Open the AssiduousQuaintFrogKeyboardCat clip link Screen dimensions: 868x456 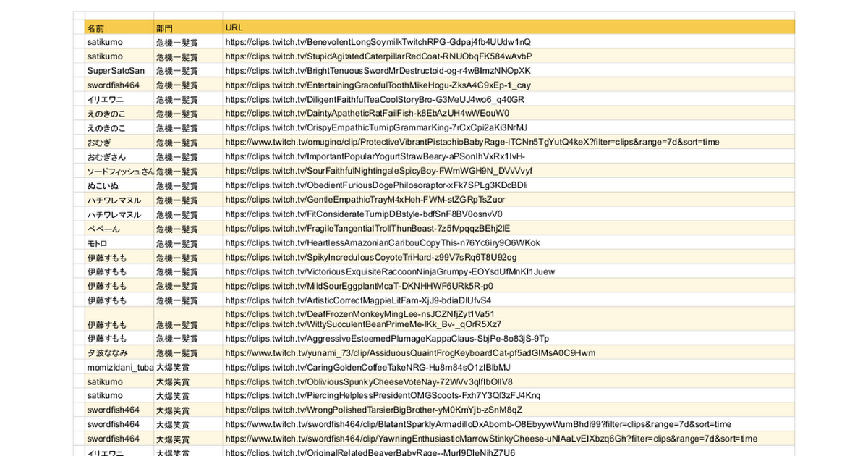pos(410,353)
